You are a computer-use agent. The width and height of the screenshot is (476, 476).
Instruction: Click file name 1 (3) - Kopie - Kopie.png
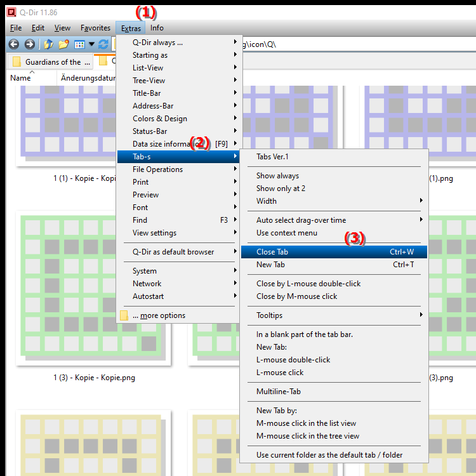coord(95,378)
